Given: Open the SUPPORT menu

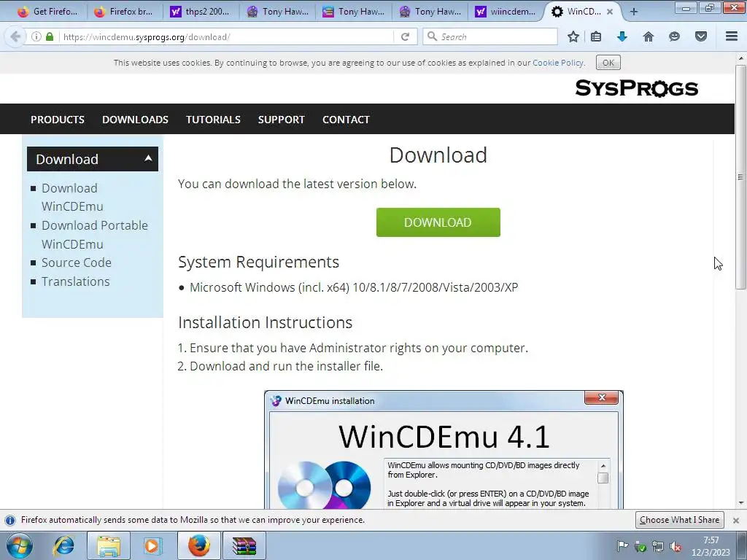Looking at the screenshot, I should (281, 120).
